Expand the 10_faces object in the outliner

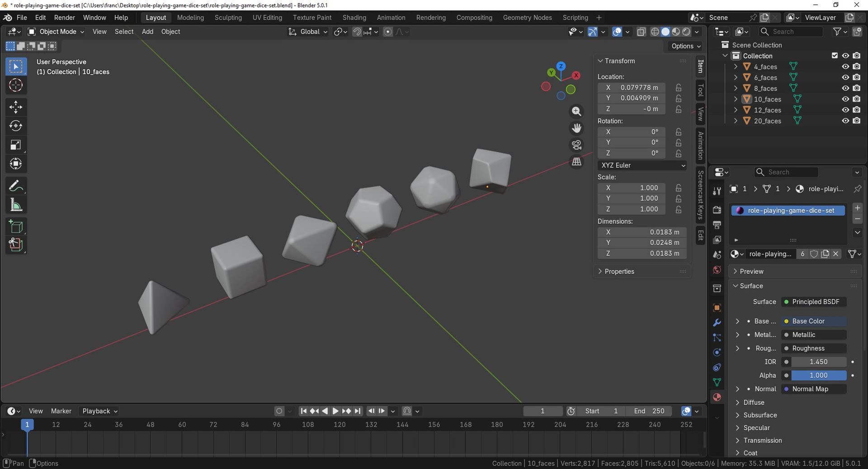pos(736,99)
